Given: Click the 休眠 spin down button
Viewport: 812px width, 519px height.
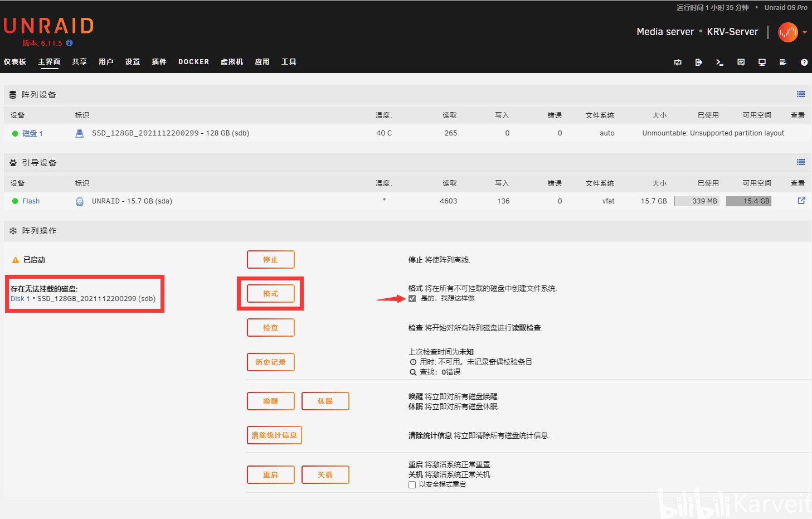Looking at the screenshot, I should click(x=325, y=401).
